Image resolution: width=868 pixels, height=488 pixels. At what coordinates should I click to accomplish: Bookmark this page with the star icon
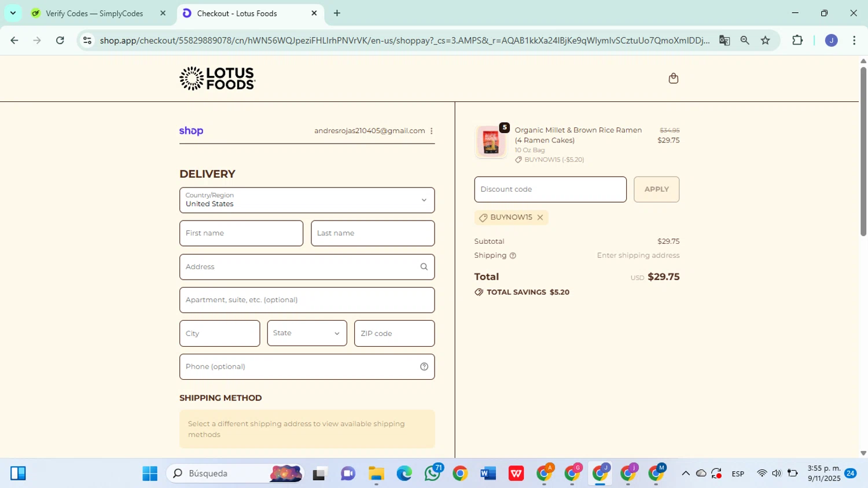tap(766, 41)
